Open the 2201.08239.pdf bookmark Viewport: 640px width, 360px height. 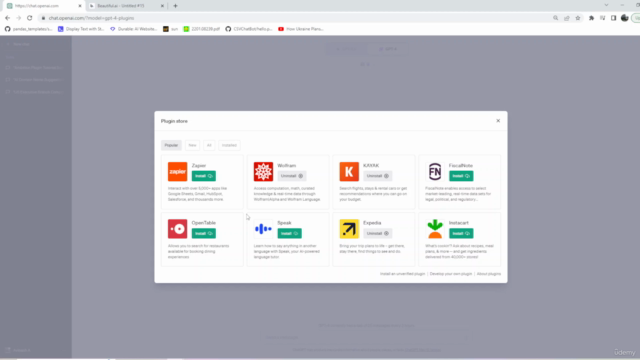point(202,29)
